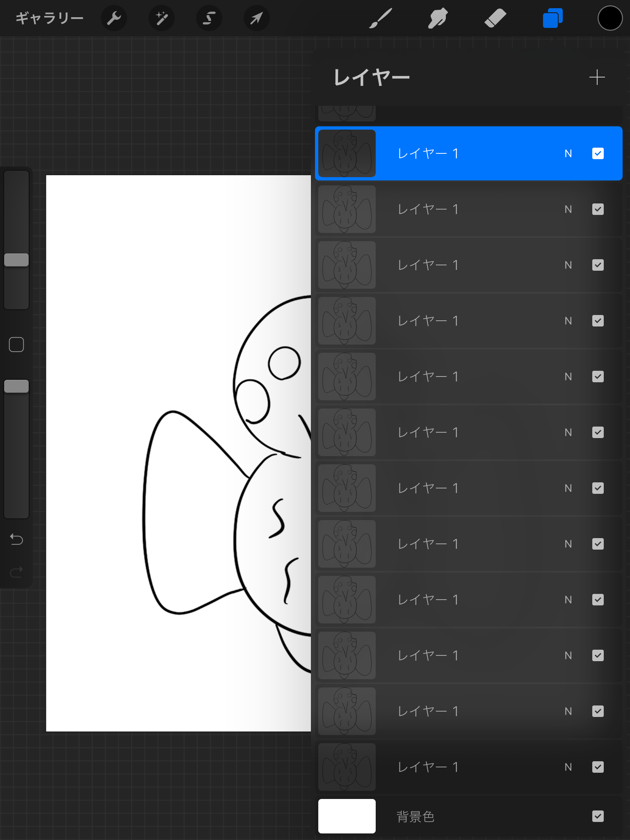Tap the square modify button on the sidebar
Viewport: 630px width, 840px height.
pyautogui.click(x=16, y=345)
